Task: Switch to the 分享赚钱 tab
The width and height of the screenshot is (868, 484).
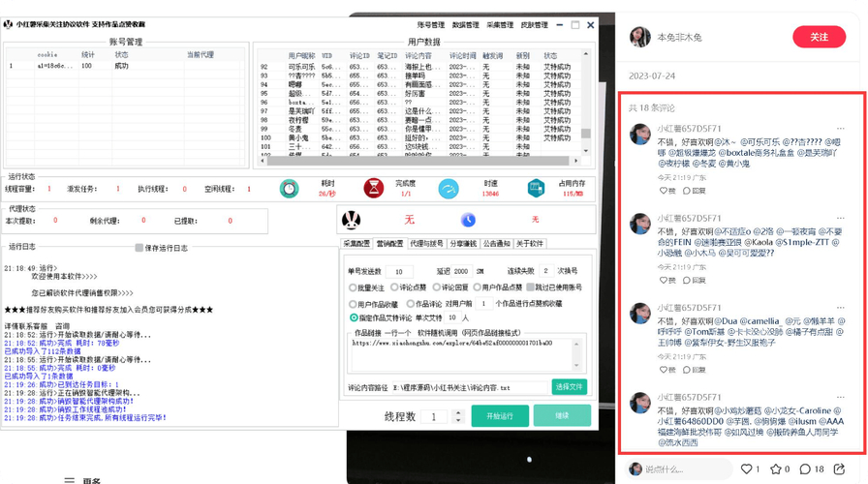Action: tap(463, 243)
